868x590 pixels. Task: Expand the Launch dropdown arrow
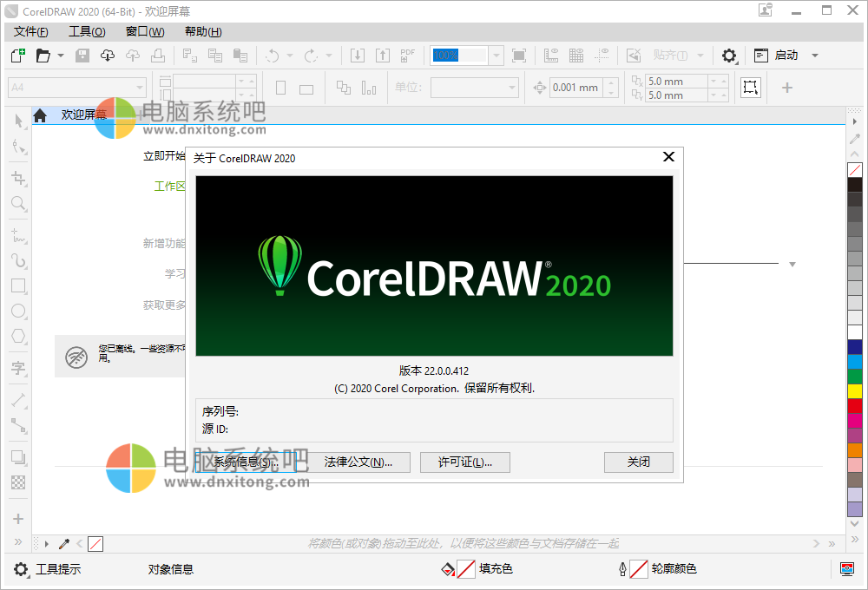tap(815, 56)
